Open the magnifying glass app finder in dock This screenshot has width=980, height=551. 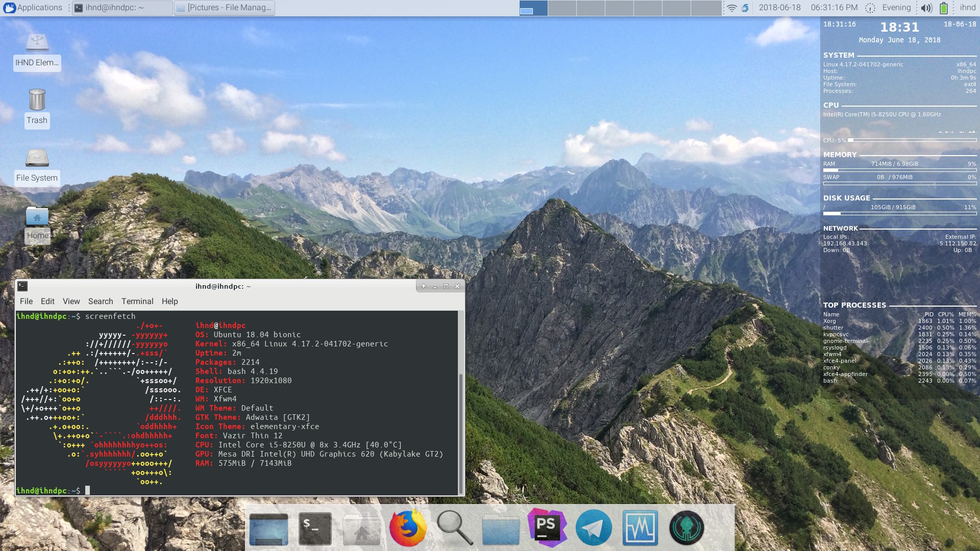pos(454,528)
